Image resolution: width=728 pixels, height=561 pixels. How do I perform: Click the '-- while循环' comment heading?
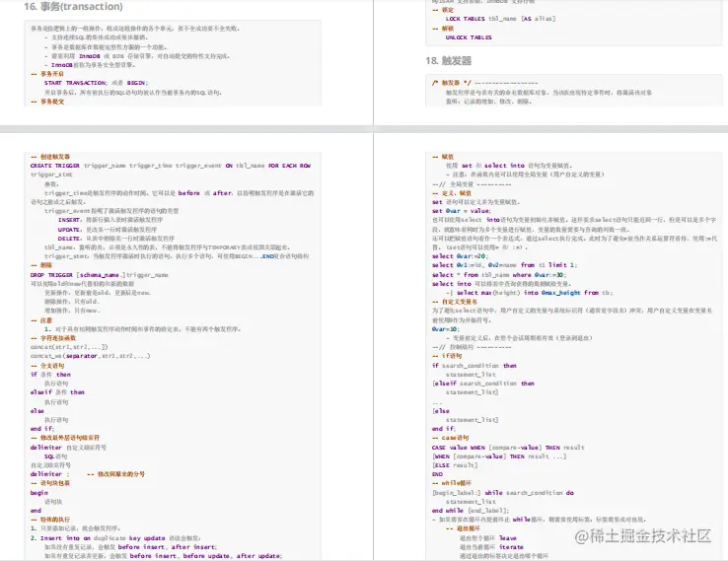pyautogui.click(x=451, y=483)
